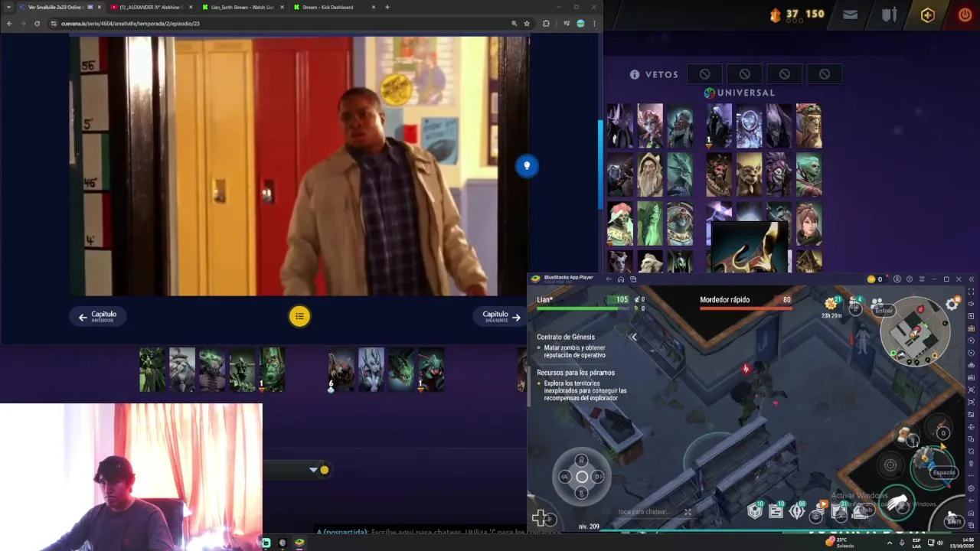Click the BlueStacks home icon
980x551 pixels.
621,279
